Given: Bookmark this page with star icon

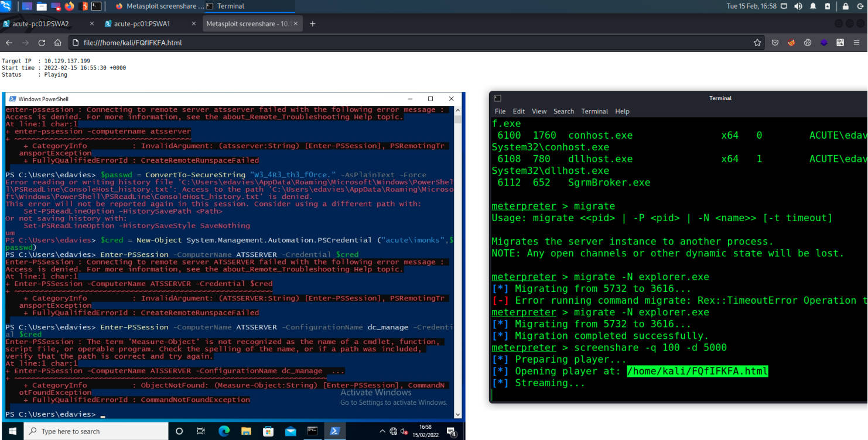Looking at the screenshot, I should 757,43.
